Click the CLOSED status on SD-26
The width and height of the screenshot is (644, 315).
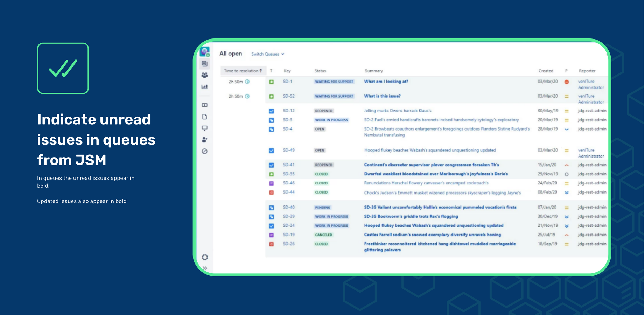tap(321, 244)
